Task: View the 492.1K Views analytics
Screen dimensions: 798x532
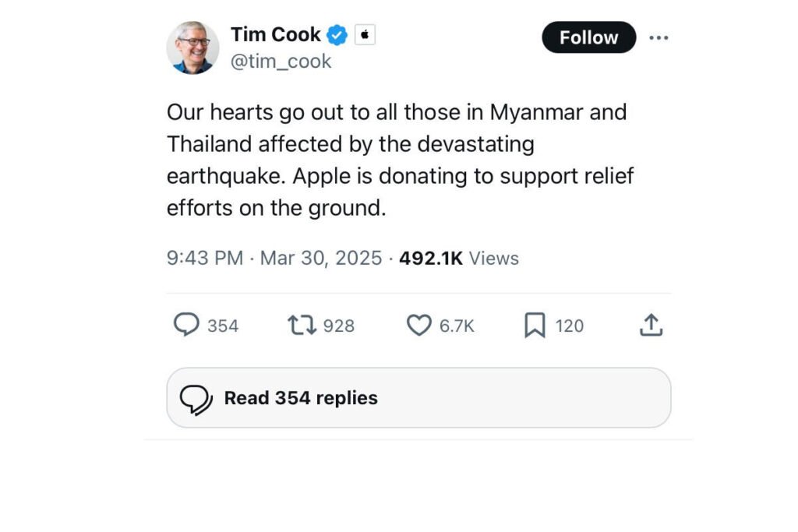Action: (x=458, y=259)
